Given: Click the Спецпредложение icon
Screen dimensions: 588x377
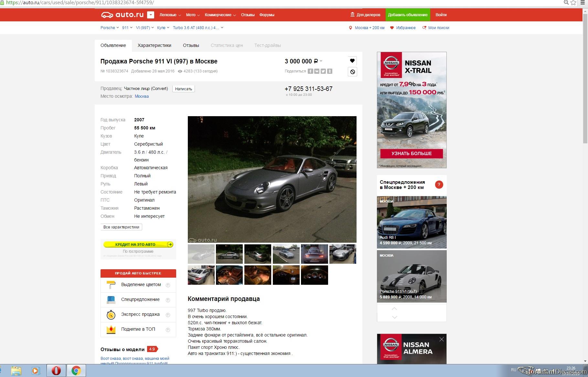Looking at the screenshot, I should tap(111, 300).
